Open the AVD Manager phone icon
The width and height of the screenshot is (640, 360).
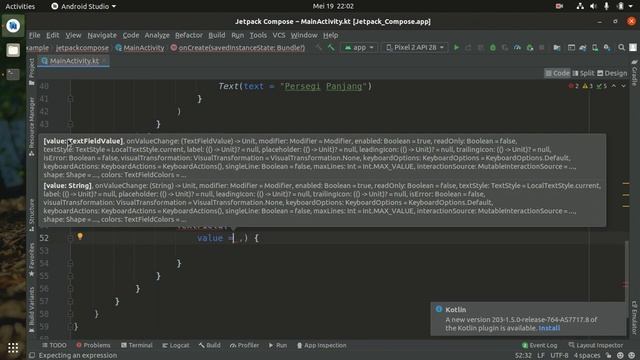[595, 48]
